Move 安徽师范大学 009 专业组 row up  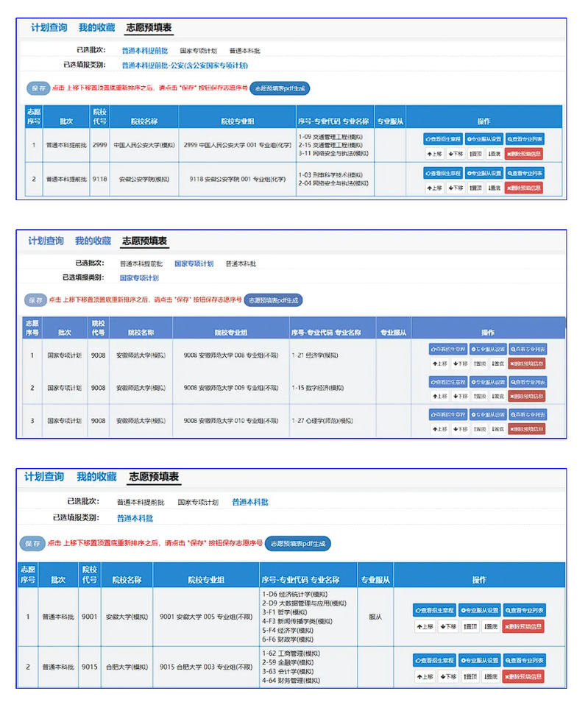click(439, 396)
